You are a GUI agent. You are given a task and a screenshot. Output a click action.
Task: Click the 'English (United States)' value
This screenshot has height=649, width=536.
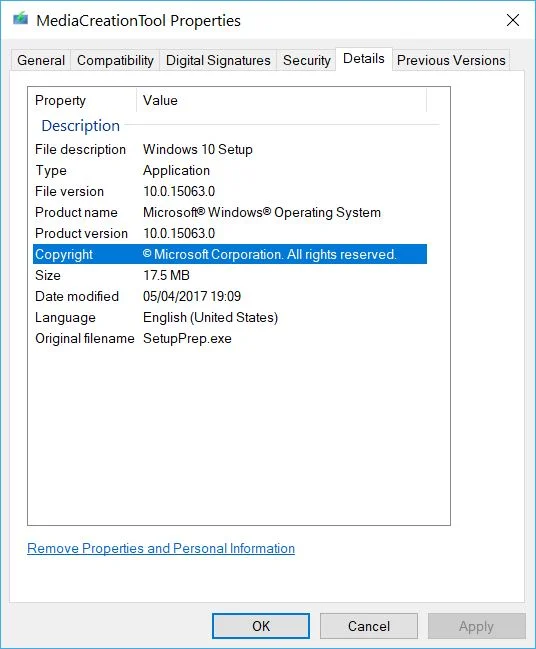point(211,317)
